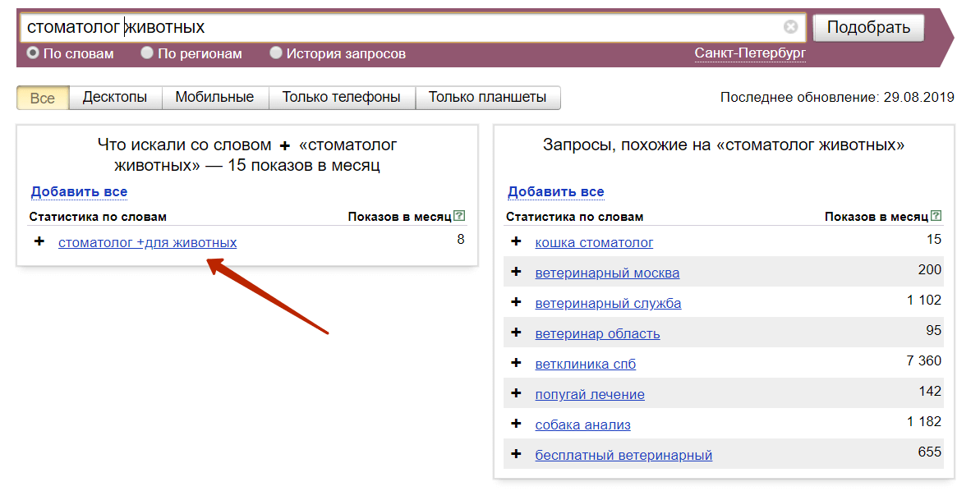
Task: Add 'кошка стоматолог' using its plus icon
Action: [x=516, y=241]
